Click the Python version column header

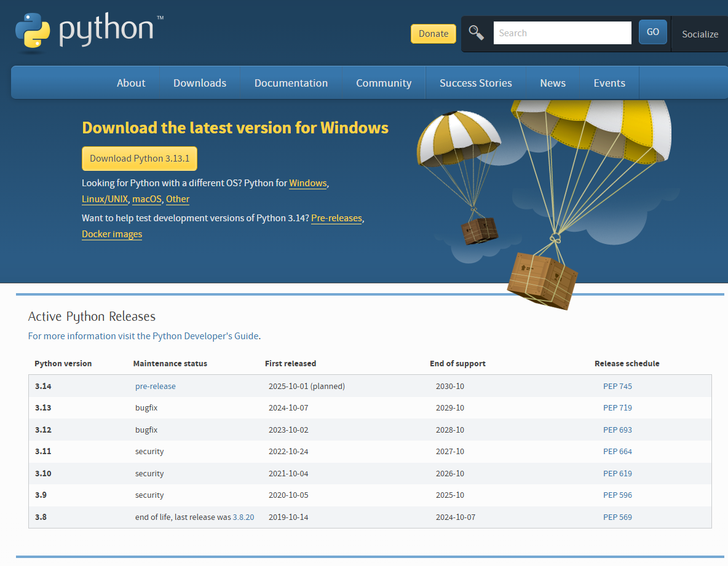pos(63,364)
